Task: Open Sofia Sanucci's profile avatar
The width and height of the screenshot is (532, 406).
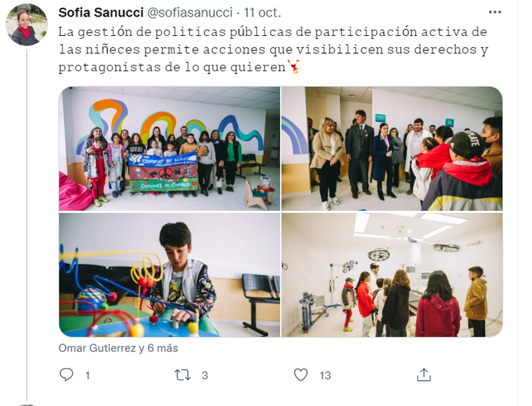Action: (26, 25)
